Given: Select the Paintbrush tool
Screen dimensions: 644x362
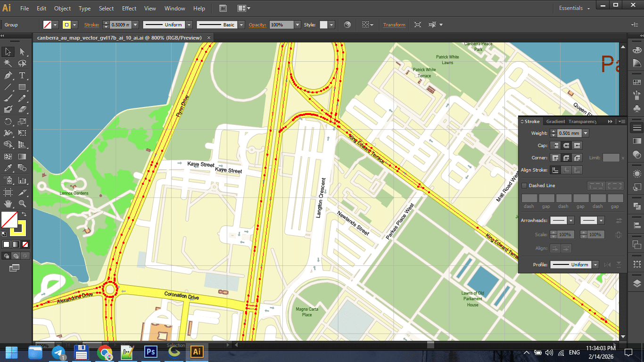Looking at the screenshot, I should [x=7, y=99].
